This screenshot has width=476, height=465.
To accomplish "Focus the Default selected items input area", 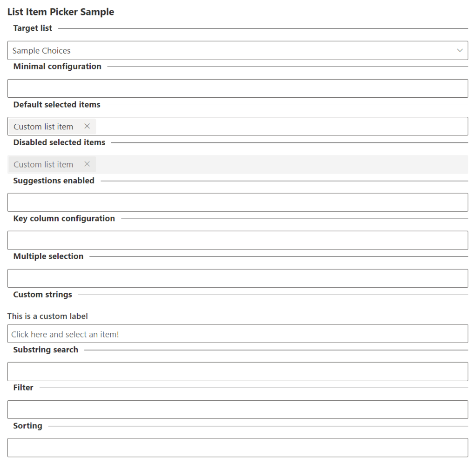I will (x=279, y=126).
